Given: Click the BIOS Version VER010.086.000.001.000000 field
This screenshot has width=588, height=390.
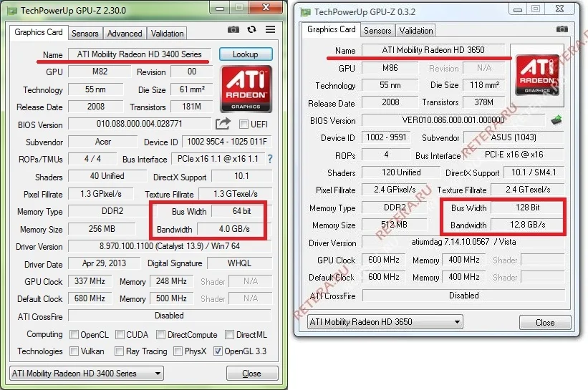Looking at the screenshot, I should click(x=453, y=120).
